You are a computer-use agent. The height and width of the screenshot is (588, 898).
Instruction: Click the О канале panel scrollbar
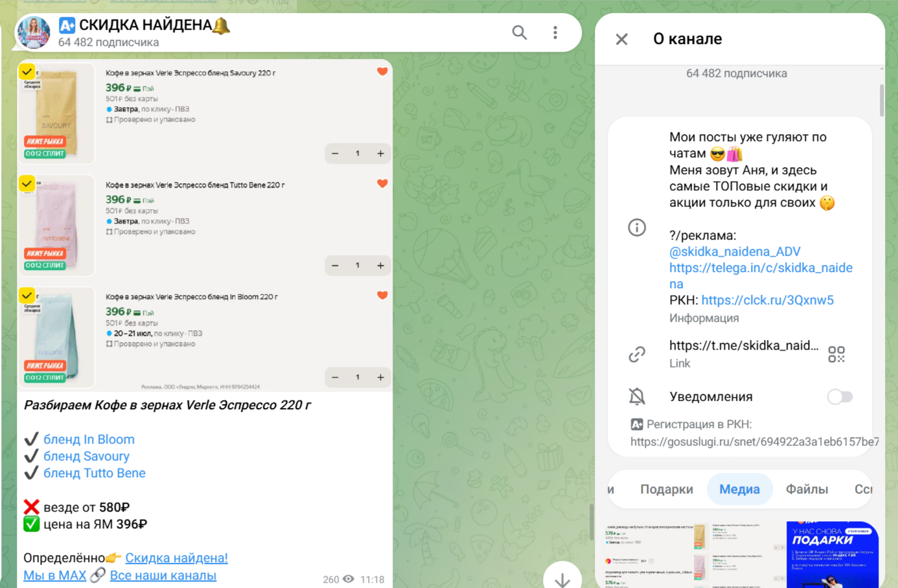(882, 100)
